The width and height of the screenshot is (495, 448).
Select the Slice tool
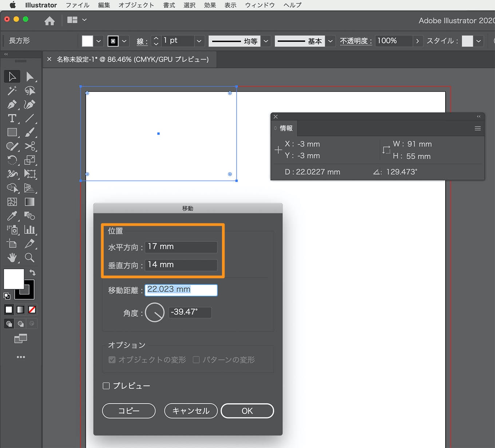(30, 244)
